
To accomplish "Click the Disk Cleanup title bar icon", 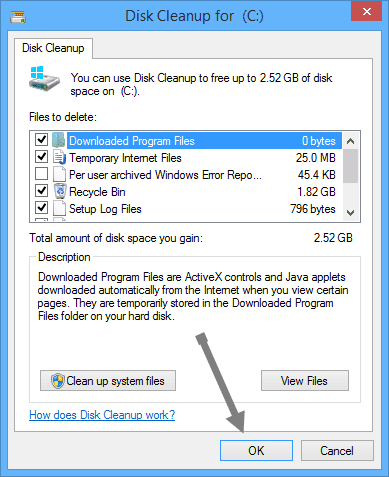I will (18, 17).
